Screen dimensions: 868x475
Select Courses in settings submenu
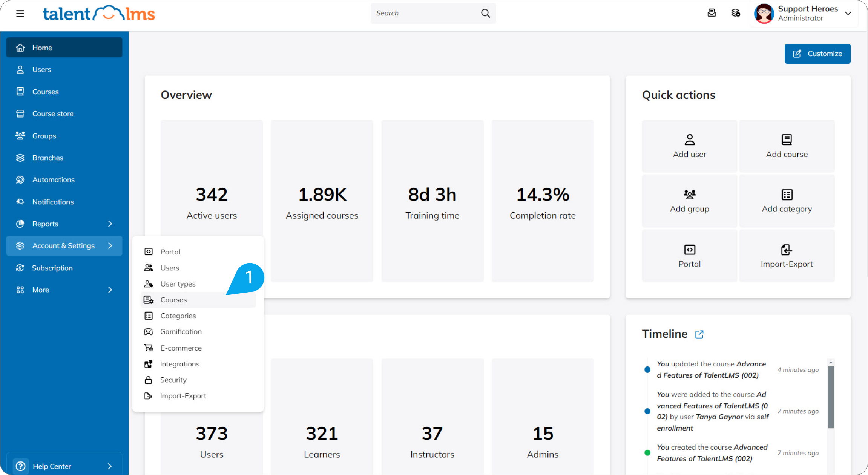[x=198, y=300]
